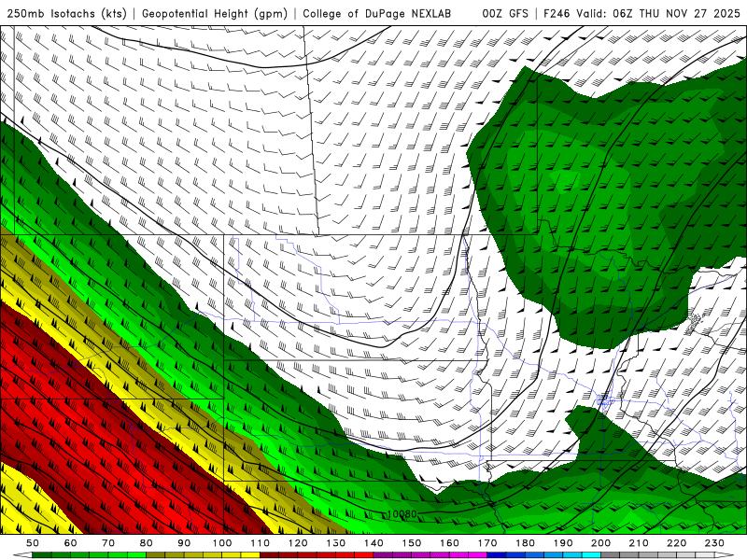Viewport: 747px width, 560px height.
Task: Click the '120' value on the color scale
Action: point(298,543)
